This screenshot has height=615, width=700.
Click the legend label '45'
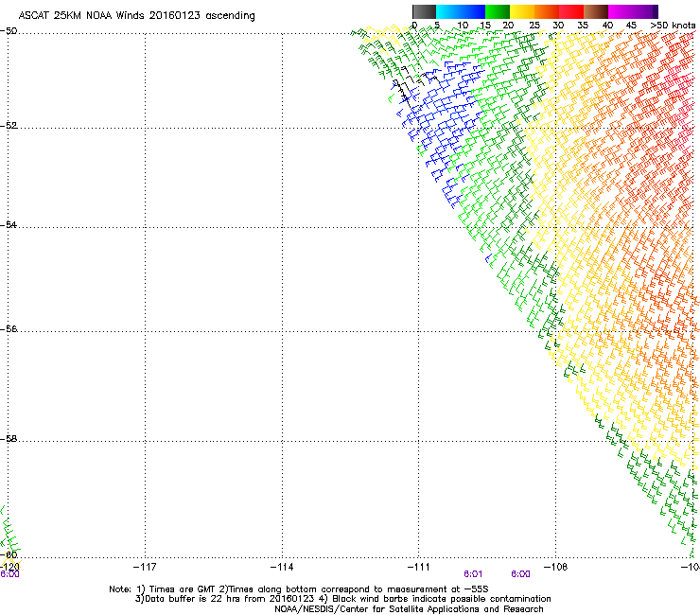[631, 26]
